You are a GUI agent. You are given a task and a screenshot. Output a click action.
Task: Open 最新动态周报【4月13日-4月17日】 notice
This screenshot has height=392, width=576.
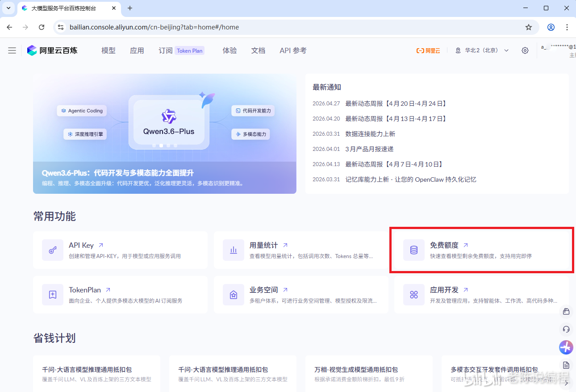tap(397, 119)
